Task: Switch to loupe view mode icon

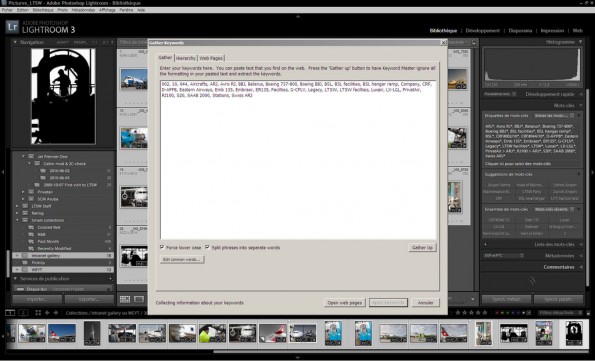Action: point(139,299)
